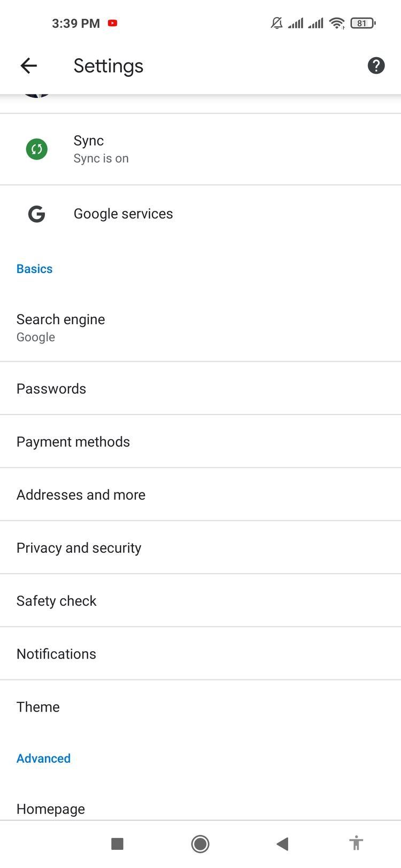Choose the Theme option
Viewport: 401px width, 868px height.
[x=38, y=707]
